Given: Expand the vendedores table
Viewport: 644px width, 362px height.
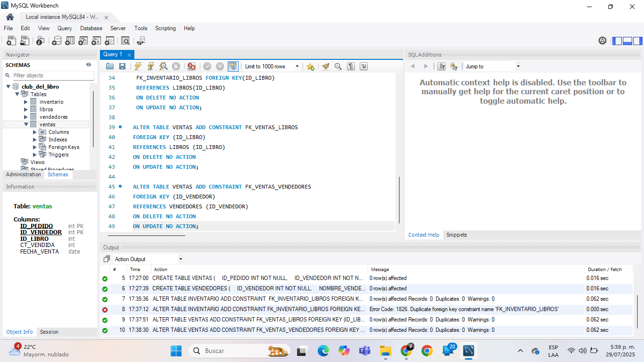Looking at the screenshot, I should (x=26, y=117).
